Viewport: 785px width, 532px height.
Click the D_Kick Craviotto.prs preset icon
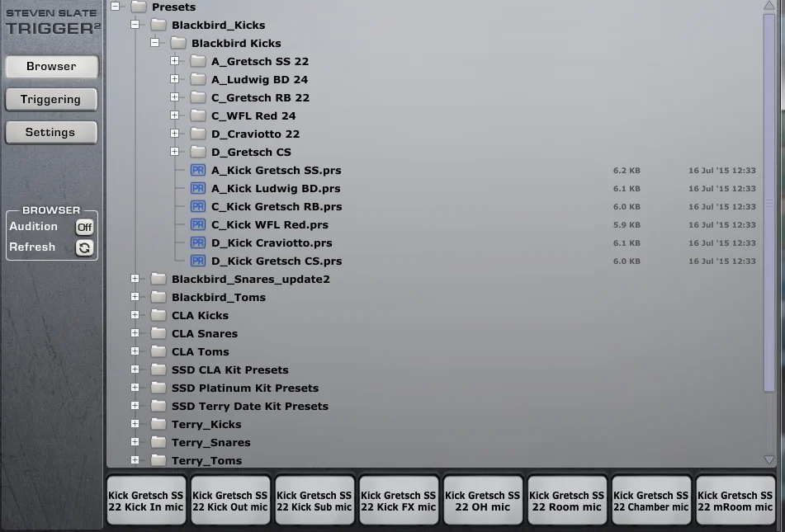point(198,242)
